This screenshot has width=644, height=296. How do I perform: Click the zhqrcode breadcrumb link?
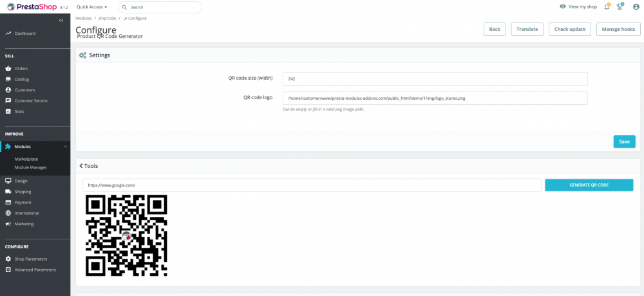pos(107,19)
